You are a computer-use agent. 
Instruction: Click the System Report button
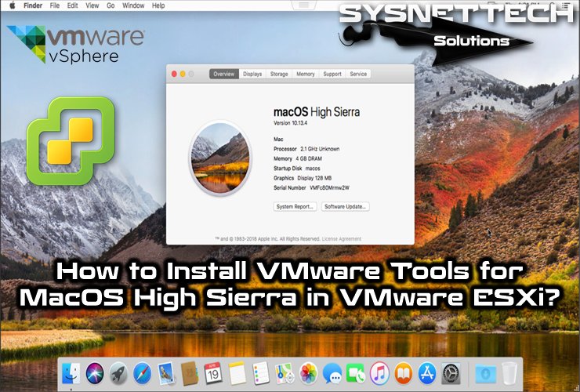tap(295, 206)
